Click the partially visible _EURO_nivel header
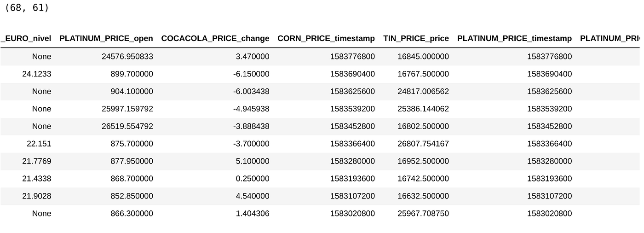Image resolution: width=644 pixels, height=233 pixels. (x=26, y=39)
